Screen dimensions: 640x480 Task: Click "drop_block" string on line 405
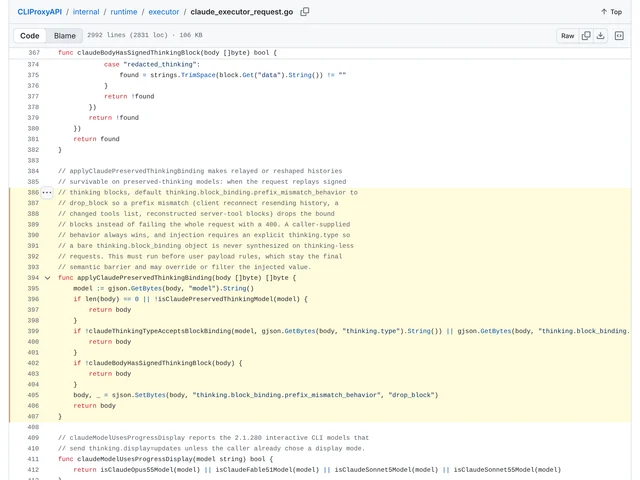click(x=411, y=395)
